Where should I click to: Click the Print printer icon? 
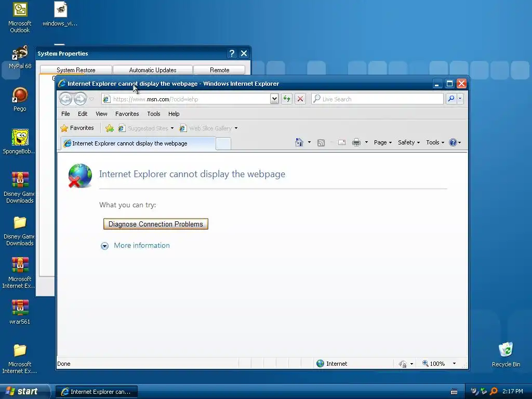356,142
